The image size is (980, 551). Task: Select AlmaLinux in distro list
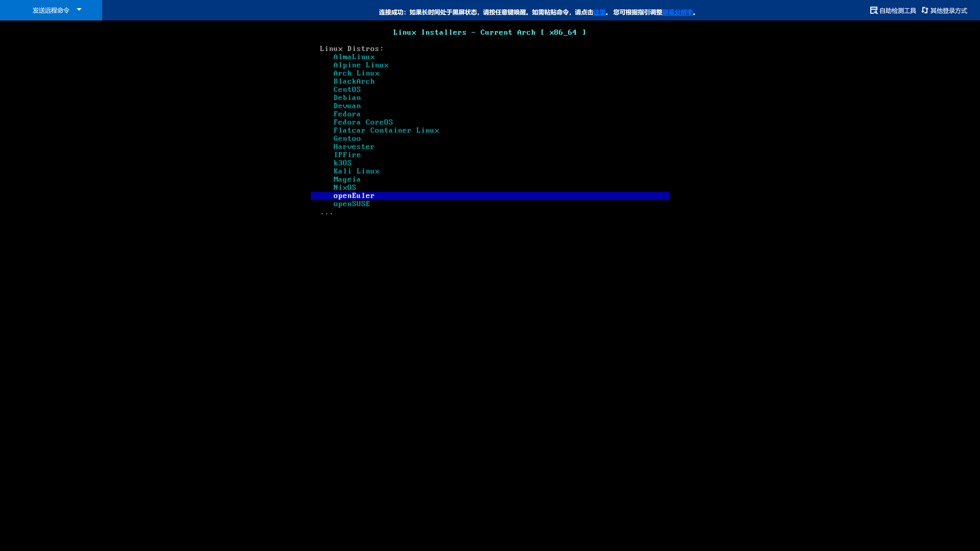point(354,57)
